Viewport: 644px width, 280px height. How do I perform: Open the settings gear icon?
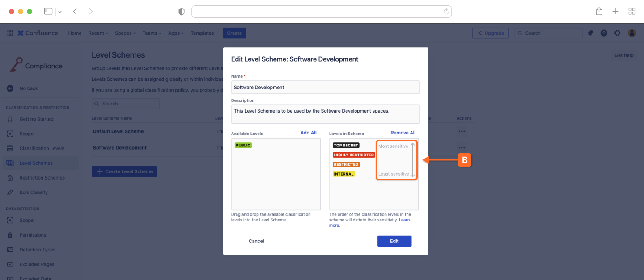(x=618, y=33)
